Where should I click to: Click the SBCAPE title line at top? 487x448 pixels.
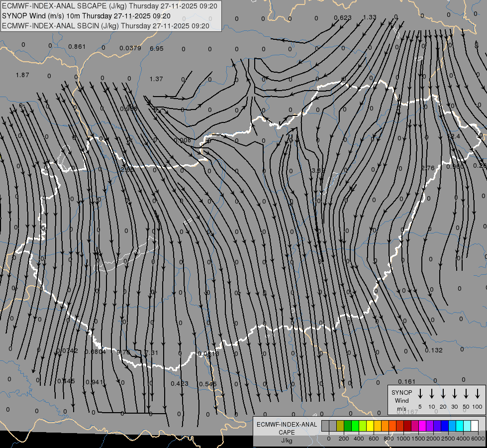[x=109, y=6]
